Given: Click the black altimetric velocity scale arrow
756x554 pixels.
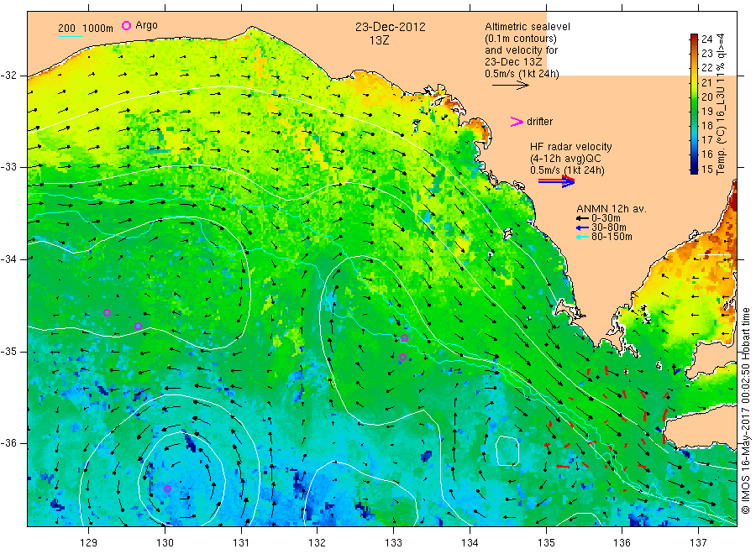Looking at the screenshot, I should point(510,86).
